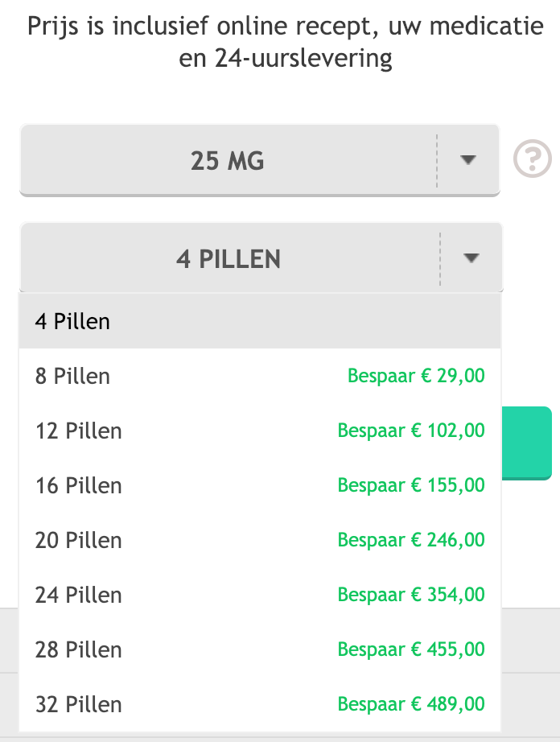This screenshot has height=742, width=560.
Task: Click the chevron on the 25 MG selector
Action: [x=469, y=160]
